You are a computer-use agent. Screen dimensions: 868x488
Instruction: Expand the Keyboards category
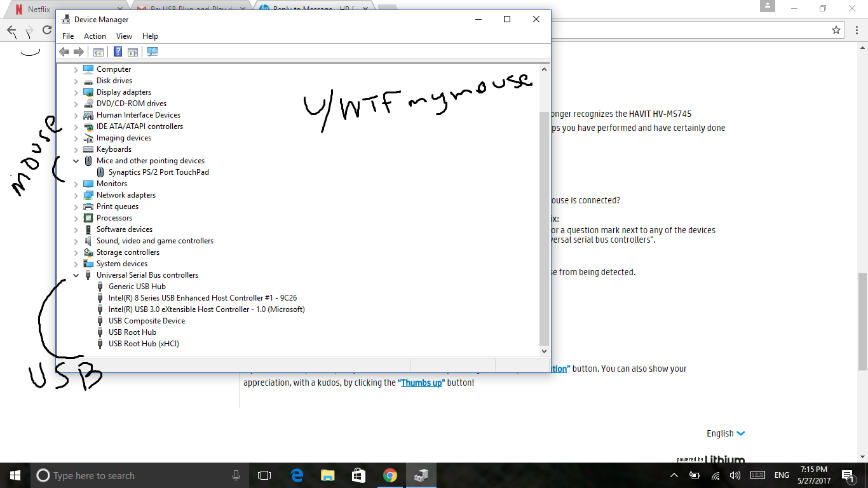click(x=76, y=149)
